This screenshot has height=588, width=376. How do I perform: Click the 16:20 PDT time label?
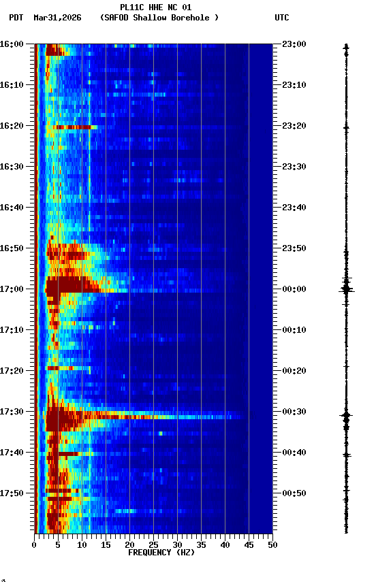click(x=12, y=126)
